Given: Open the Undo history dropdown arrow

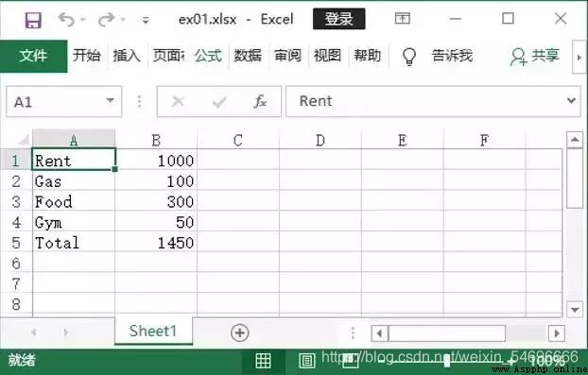Looking at the screenshot, I should coord(83,19).
